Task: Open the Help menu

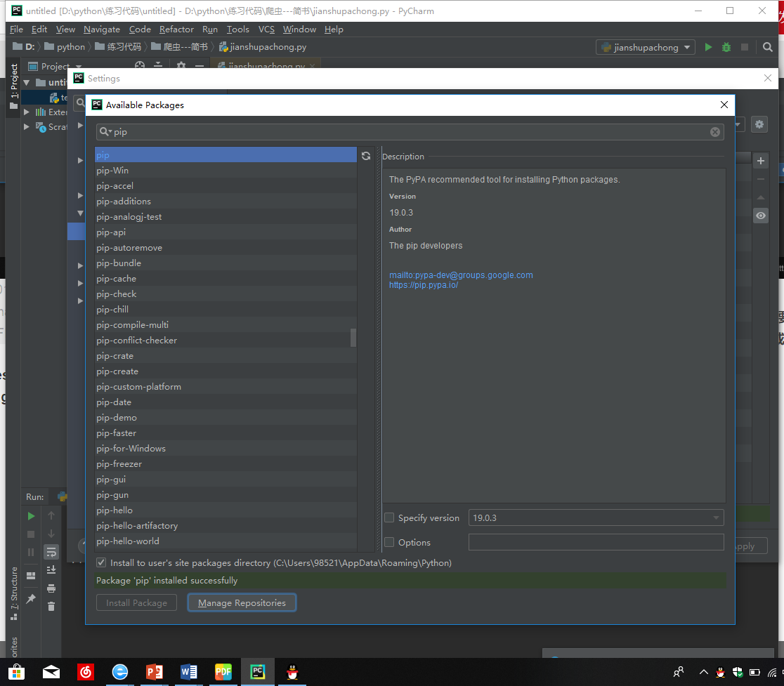Action: point(334,29)
